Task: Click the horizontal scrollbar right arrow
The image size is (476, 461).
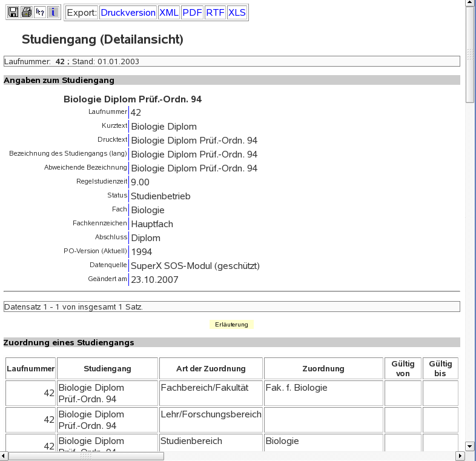Action: (460, 456)
